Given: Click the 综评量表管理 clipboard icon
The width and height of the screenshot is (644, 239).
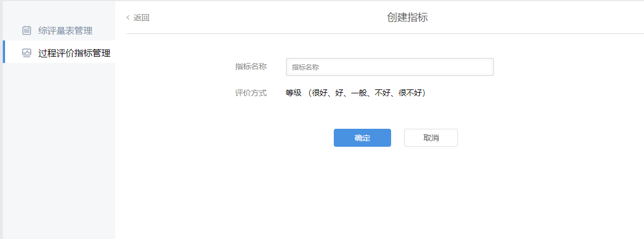Looking at the screenshot, I should click(x=26, y=31).
